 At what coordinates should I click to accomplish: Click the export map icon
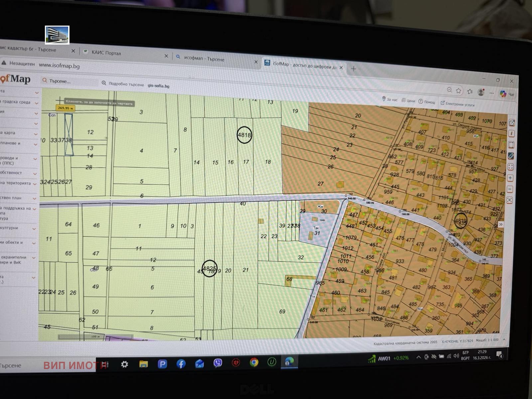(x=512, y=123)
